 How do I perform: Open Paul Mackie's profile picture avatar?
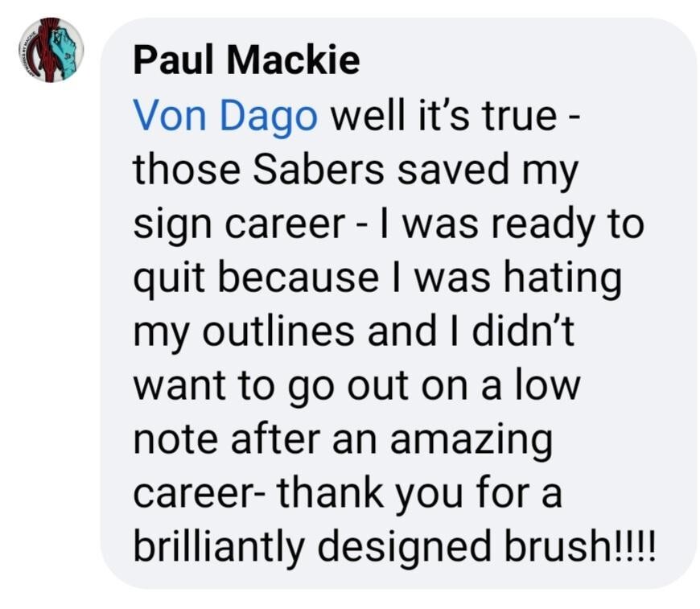(51, 50)
